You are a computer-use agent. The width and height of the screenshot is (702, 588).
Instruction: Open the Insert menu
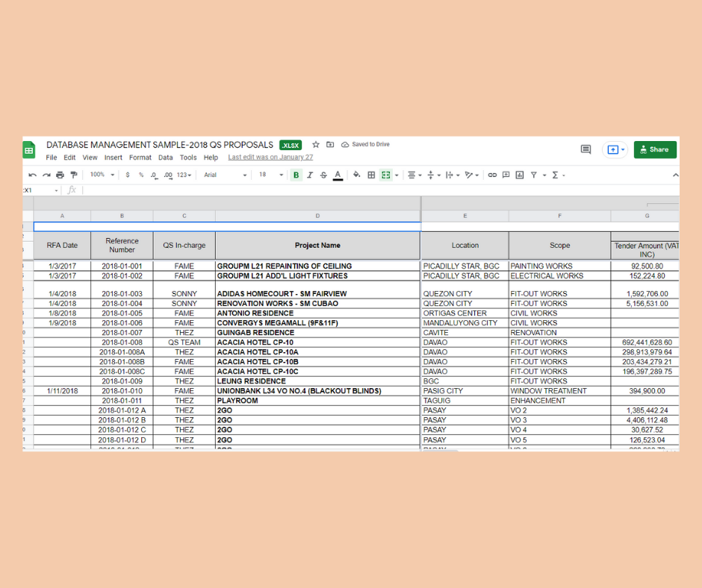tap(114, 157)
